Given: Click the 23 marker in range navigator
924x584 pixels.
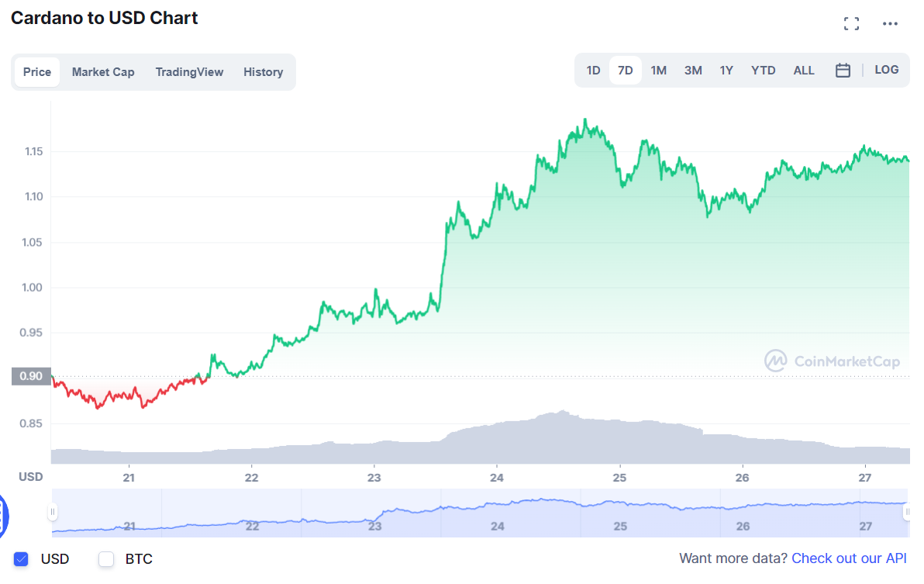Looking at the screenshot, I should tap(374, 527).
